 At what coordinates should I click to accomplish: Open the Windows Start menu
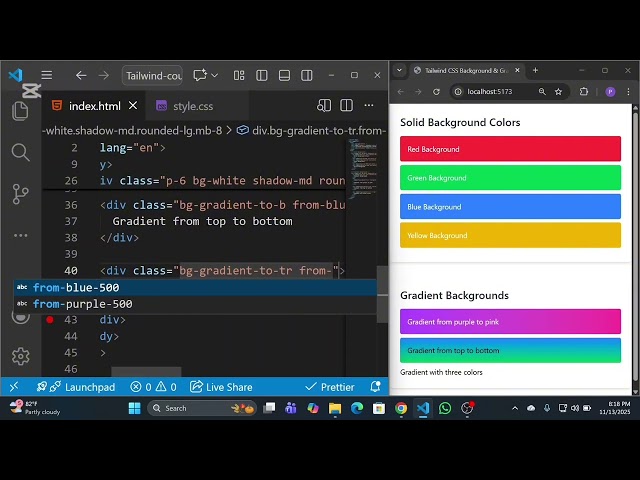[x=134, y=408]
